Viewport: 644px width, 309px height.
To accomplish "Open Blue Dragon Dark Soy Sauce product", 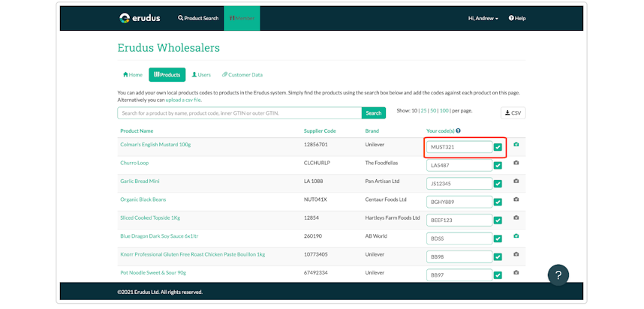I will [159, 236].
